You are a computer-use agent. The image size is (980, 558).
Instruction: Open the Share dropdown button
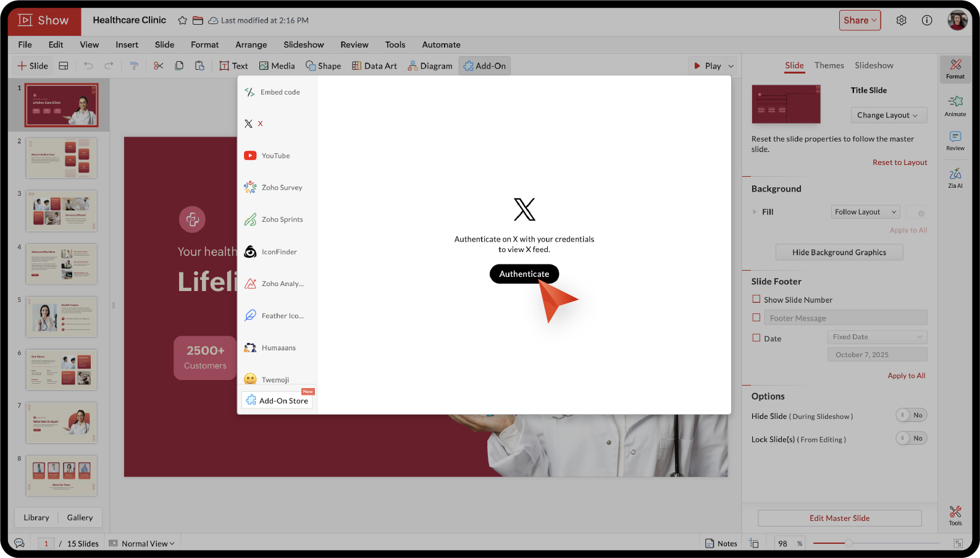click(860, 20)
